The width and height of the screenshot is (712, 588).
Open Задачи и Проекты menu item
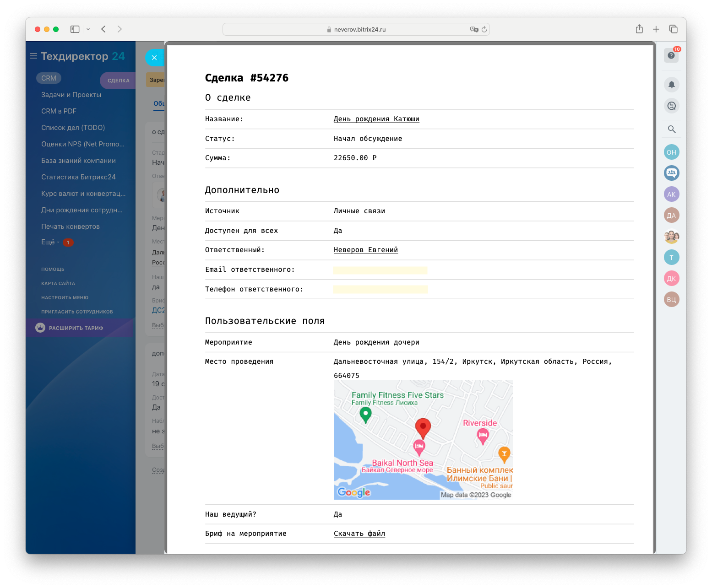[71, 95]
